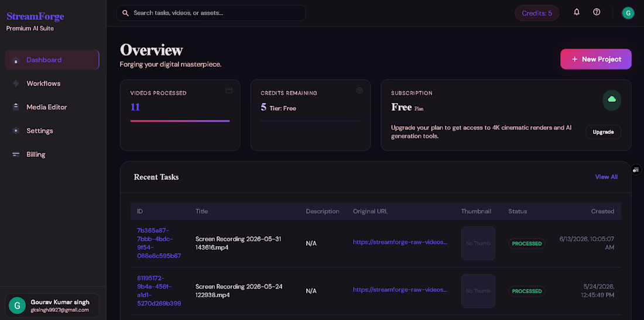Open original URL for 143616.mp4 recording
This screenshot has height=320, width=644.
coord(400,242)
